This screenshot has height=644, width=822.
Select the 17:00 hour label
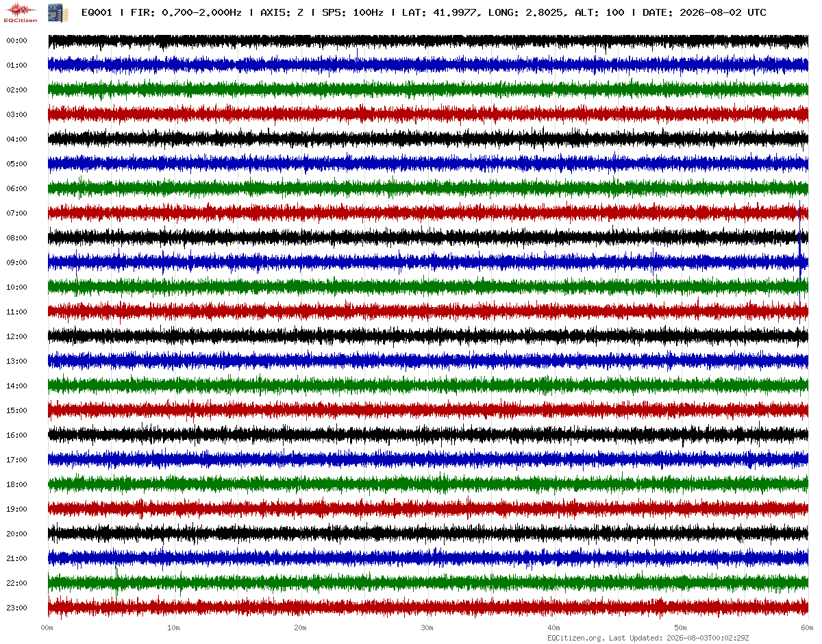pyautogui.click(x=16, y=460)
